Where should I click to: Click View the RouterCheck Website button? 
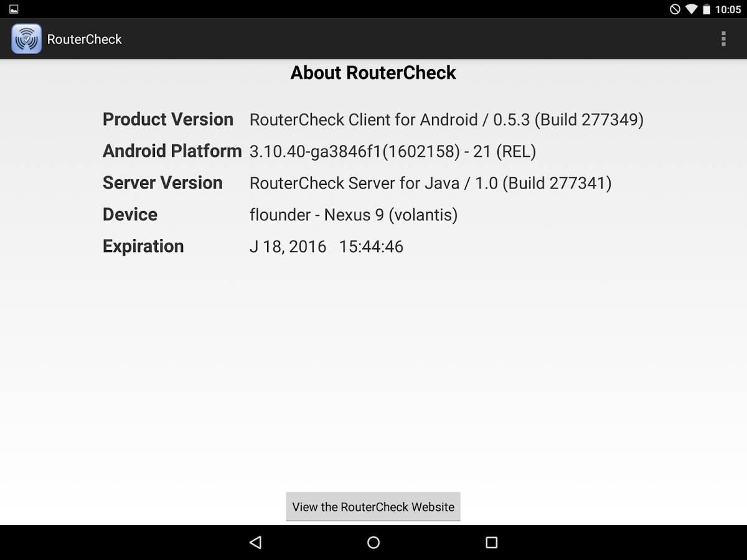tap(373, 506)
